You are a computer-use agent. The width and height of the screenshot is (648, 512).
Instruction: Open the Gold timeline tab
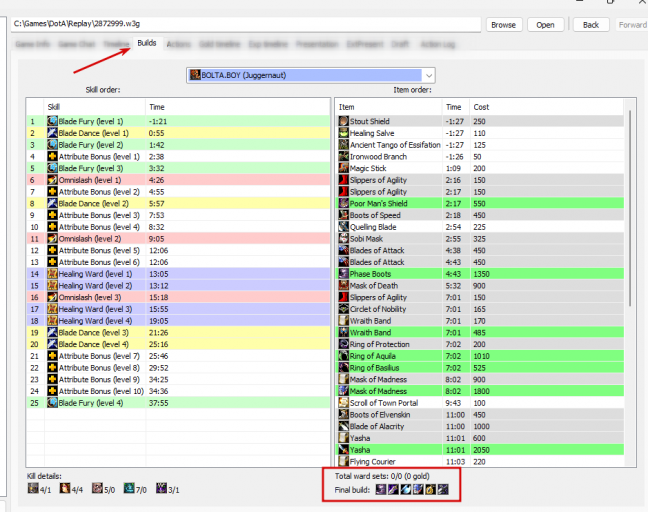[219, 44]
